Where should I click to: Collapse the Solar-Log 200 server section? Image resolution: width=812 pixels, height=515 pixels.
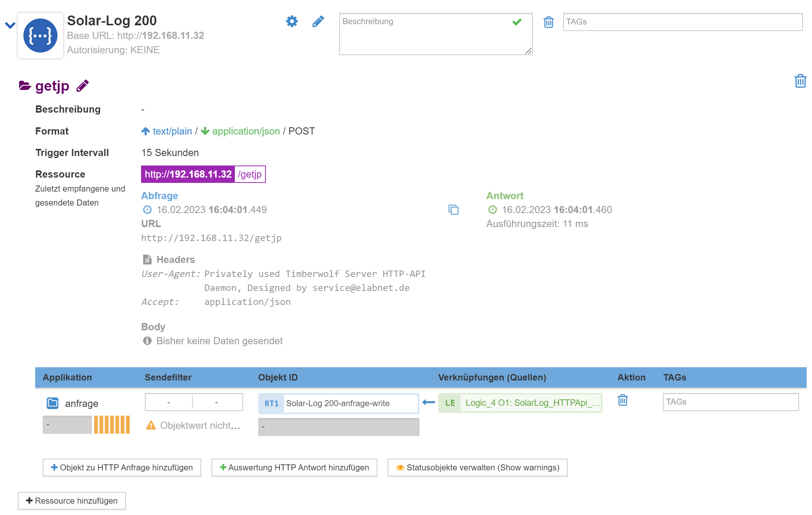(x=10, y=25)
